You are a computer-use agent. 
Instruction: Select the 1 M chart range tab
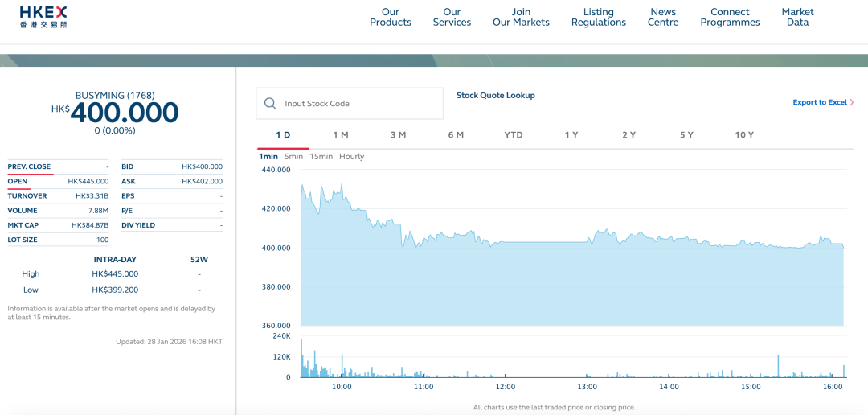[x=341, y=135]
